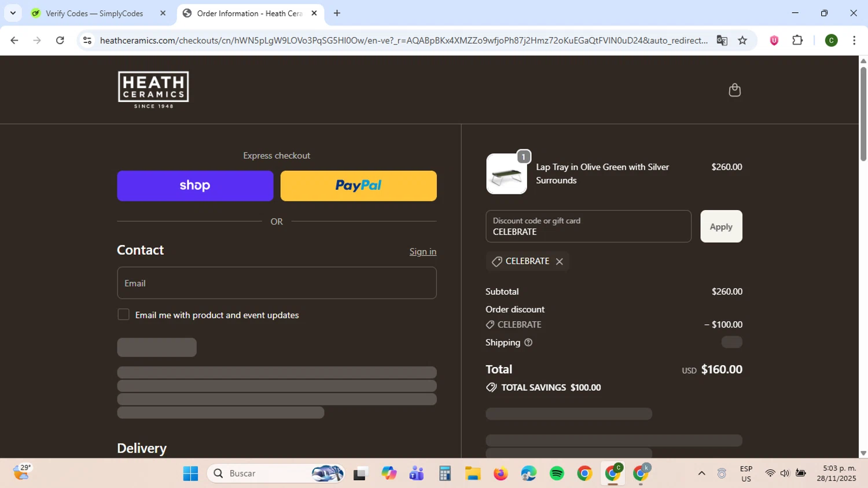The width and height of the screenshot is (868, 488).
Task: Click the taskbar Buscar search box
Action: (277, 474)
